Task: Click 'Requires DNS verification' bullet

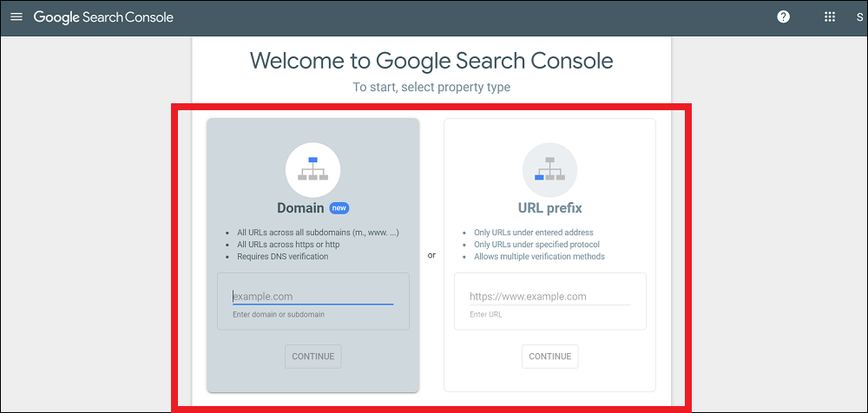Action: (x=282, y=256)
